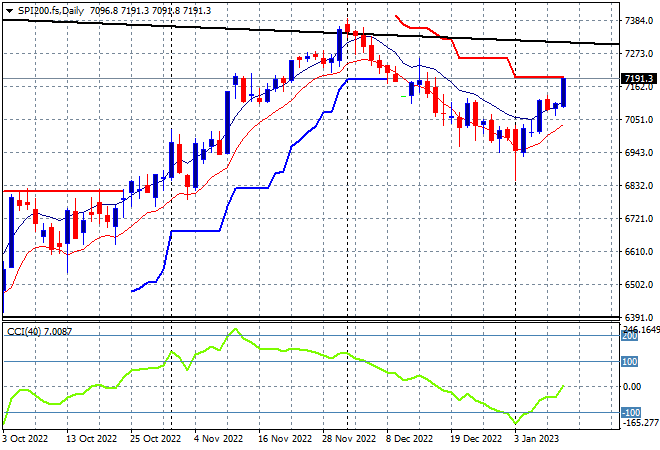Click the OHLC values 7096.8 7191.3 7091.8 7191.3

150,11
